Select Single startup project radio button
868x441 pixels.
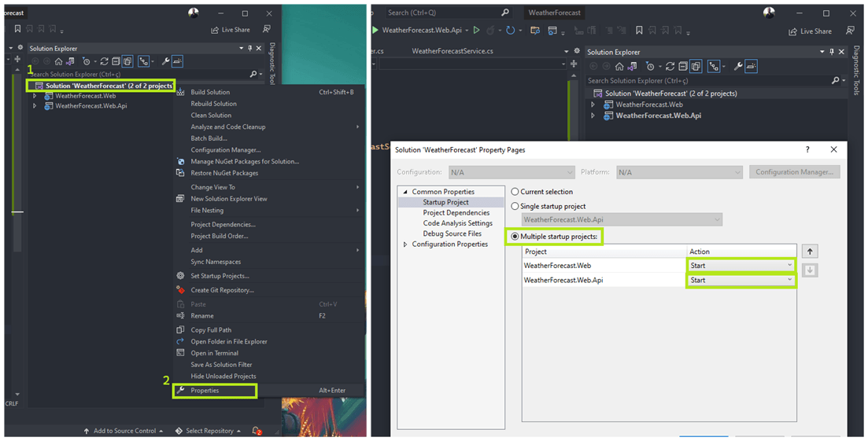click(515, 206)
